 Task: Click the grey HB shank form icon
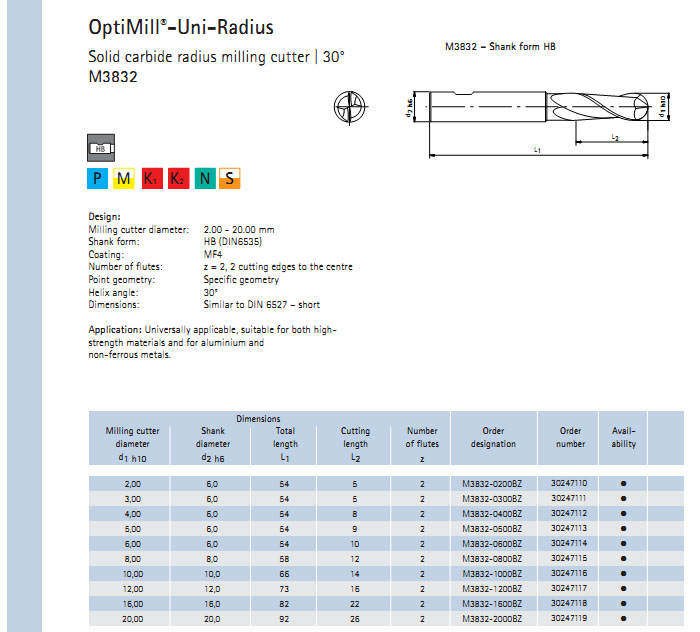[x=100, y=149]
